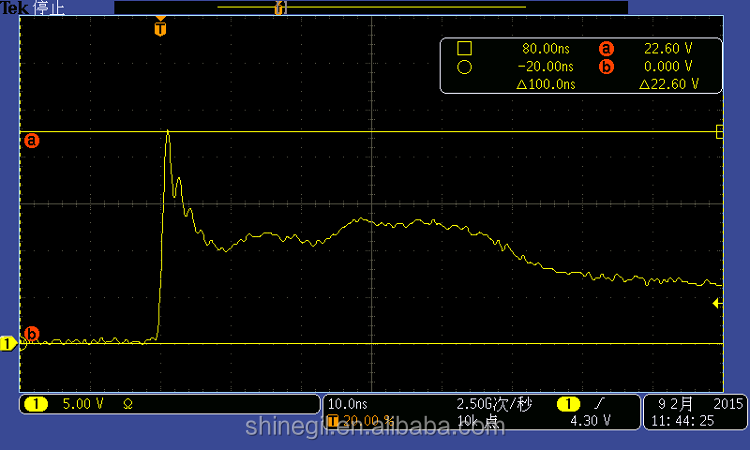Click the red a badge in readout box
The width and height of the screenshot is (750, 450).
606,48
